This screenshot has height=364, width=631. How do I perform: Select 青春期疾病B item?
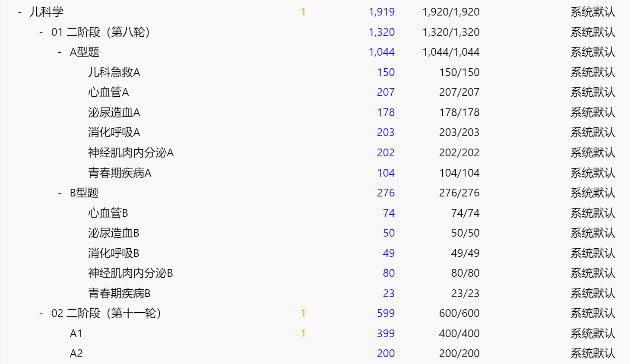tap(119, 294)
